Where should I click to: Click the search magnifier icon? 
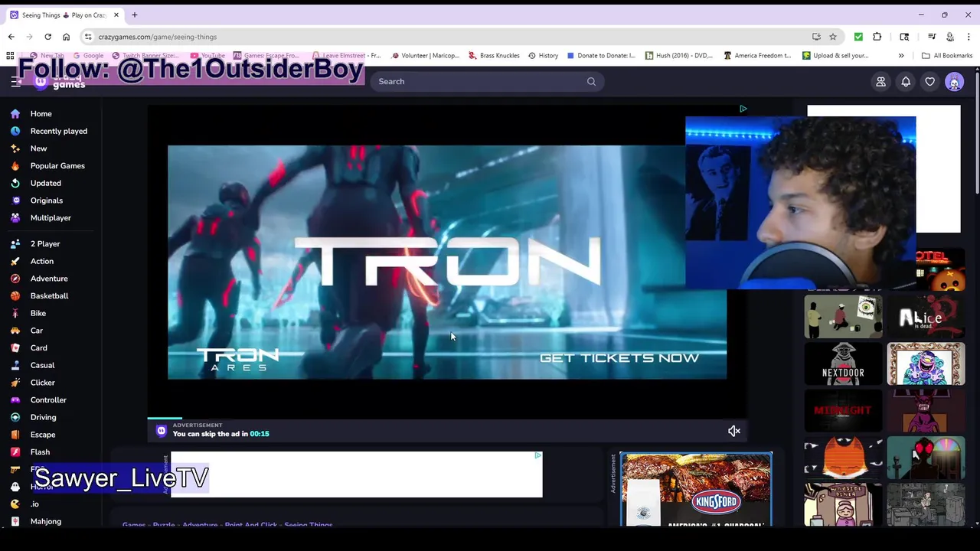591,82
